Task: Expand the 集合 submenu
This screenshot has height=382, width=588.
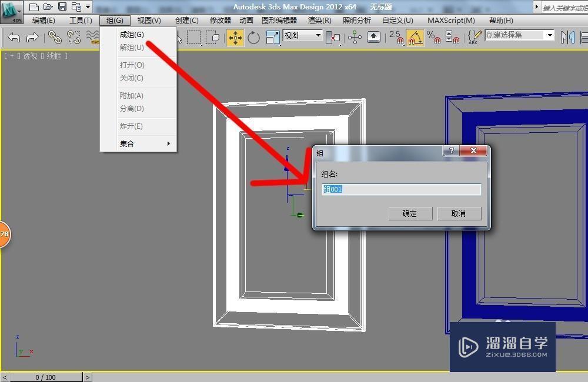Action: tap(138, 143)
